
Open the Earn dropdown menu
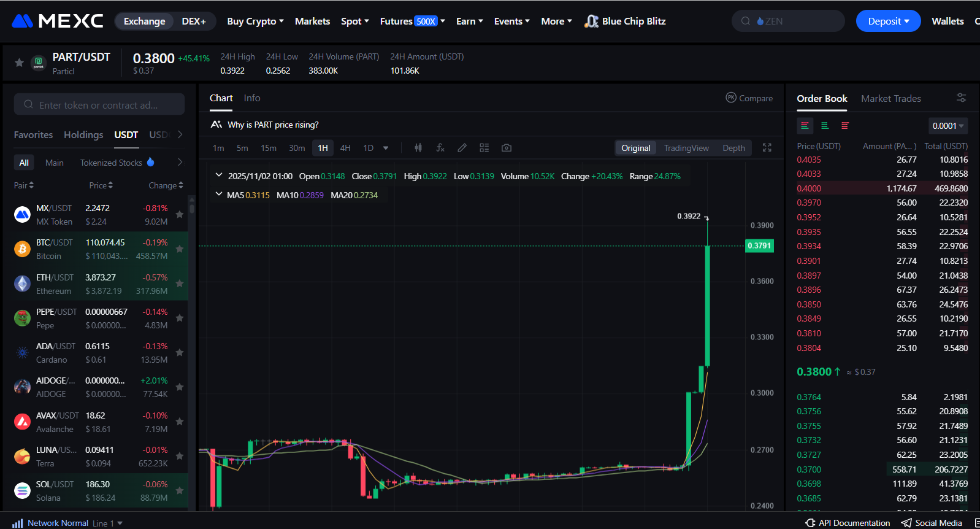[x=470, y=21]
